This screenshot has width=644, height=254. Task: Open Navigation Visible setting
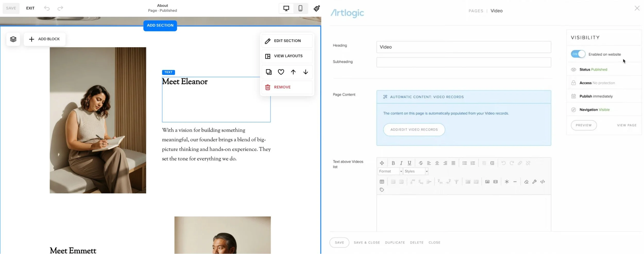coord(604,110)
